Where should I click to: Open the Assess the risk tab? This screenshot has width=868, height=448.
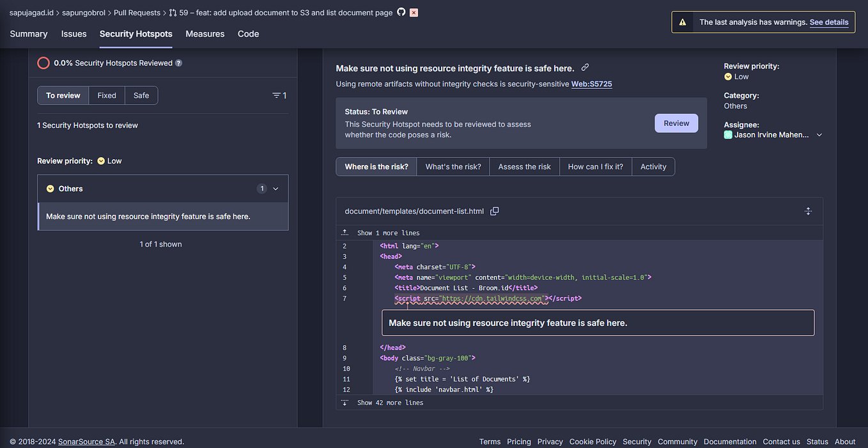tap(524, 166)
